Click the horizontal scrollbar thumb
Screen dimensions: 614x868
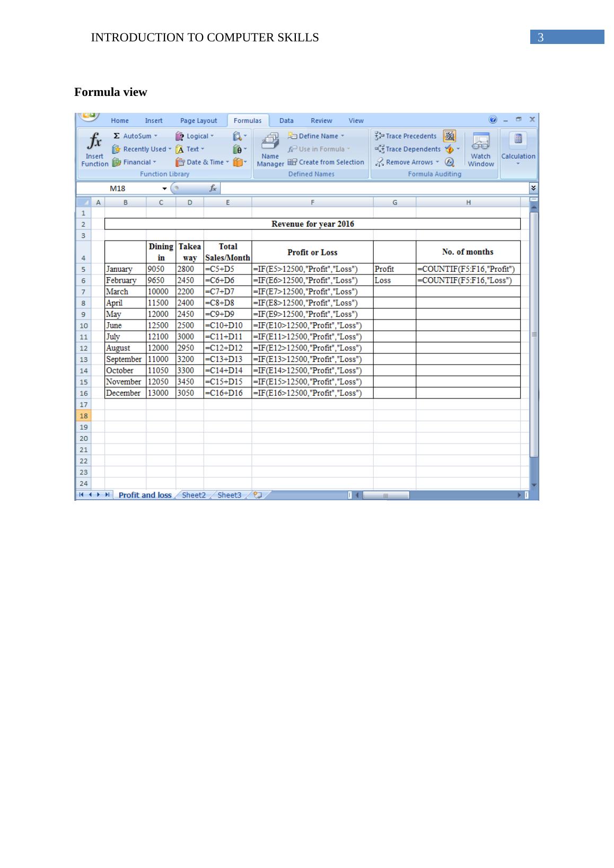point(385,495)
